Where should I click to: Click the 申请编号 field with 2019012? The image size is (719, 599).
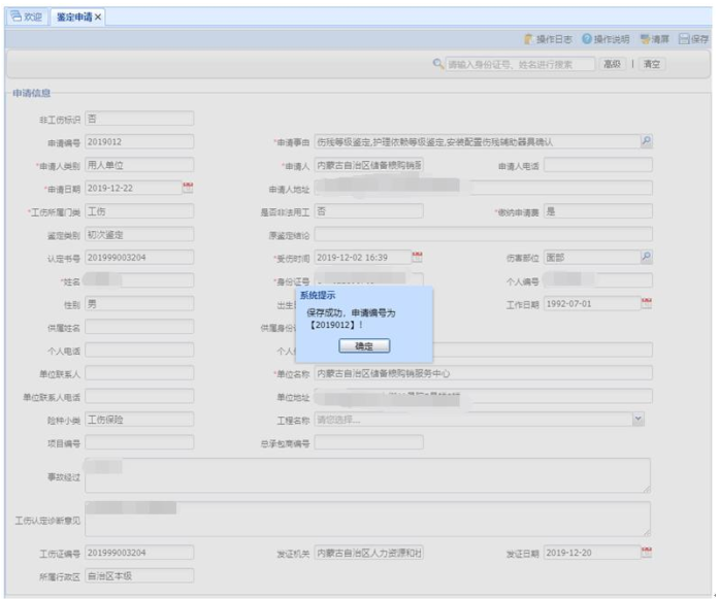point(139,141)
